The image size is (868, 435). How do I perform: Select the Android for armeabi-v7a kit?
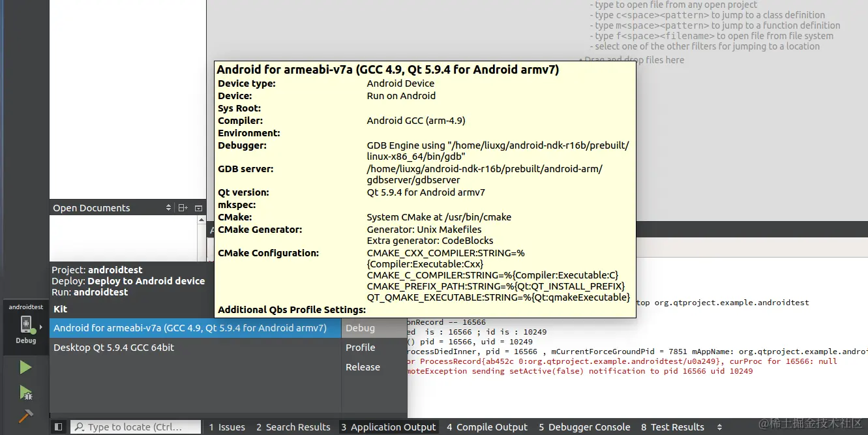point(195,328)
